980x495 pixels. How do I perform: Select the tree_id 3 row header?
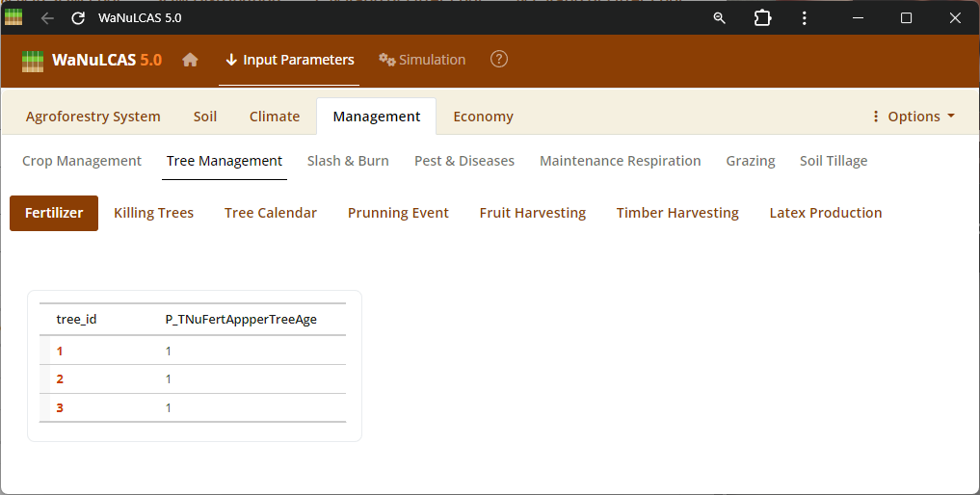(x=60, y=408)
